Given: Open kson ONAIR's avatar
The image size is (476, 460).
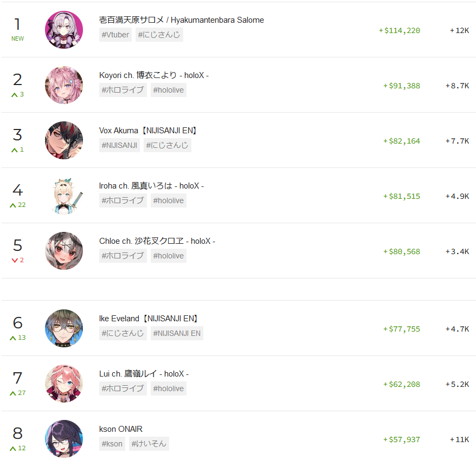Looking at the screenshot, I should click(64, 439).
